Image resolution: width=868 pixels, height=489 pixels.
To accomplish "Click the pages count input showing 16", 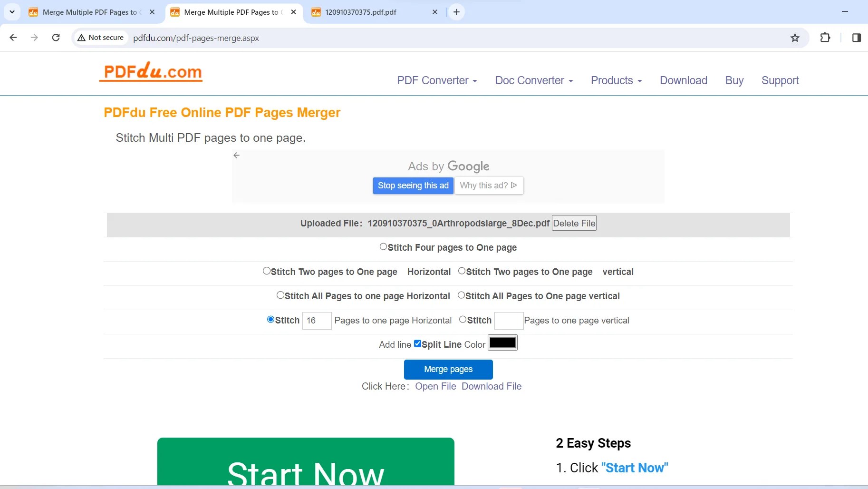I will coord(317,321).
